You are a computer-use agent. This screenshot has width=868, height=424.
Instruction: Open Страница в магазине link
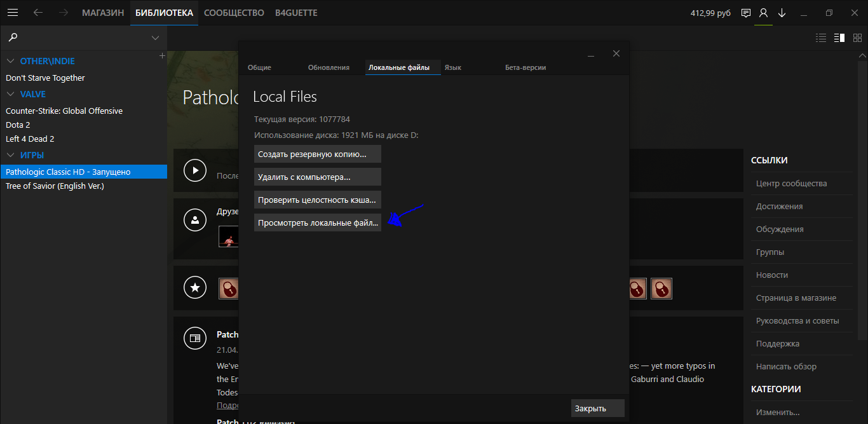point(796,297)
